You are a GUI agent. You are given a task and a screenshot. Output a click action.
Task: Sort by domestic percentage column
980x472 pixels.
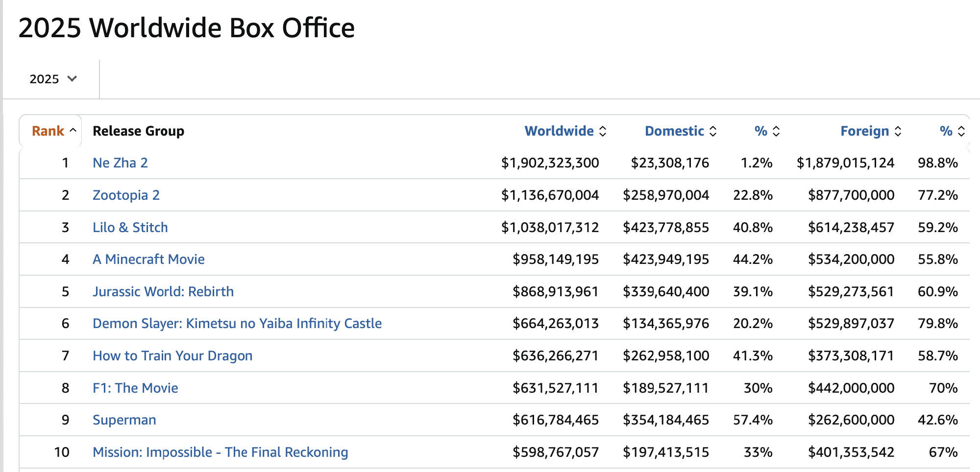click(766, 131)
